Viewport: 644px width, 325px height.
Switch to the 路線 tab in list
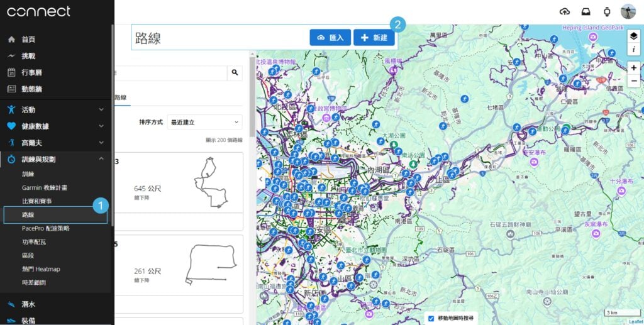point(121,97)
